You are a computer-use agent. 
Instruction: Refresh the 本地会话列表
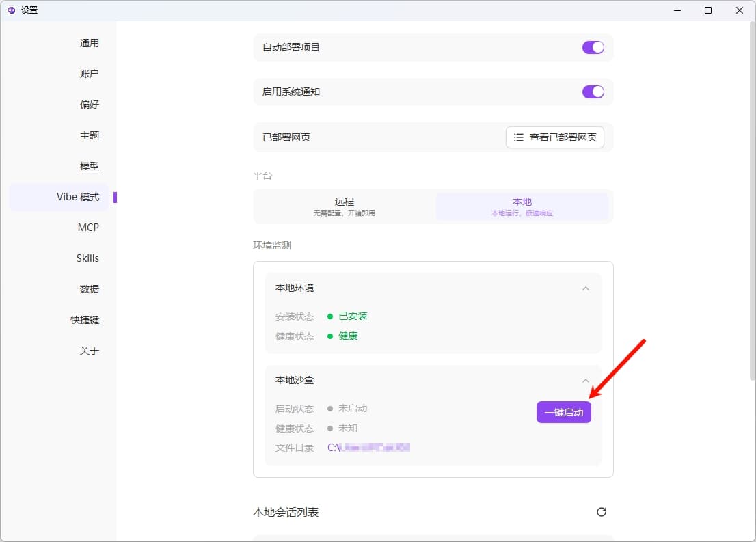[602, 512]
